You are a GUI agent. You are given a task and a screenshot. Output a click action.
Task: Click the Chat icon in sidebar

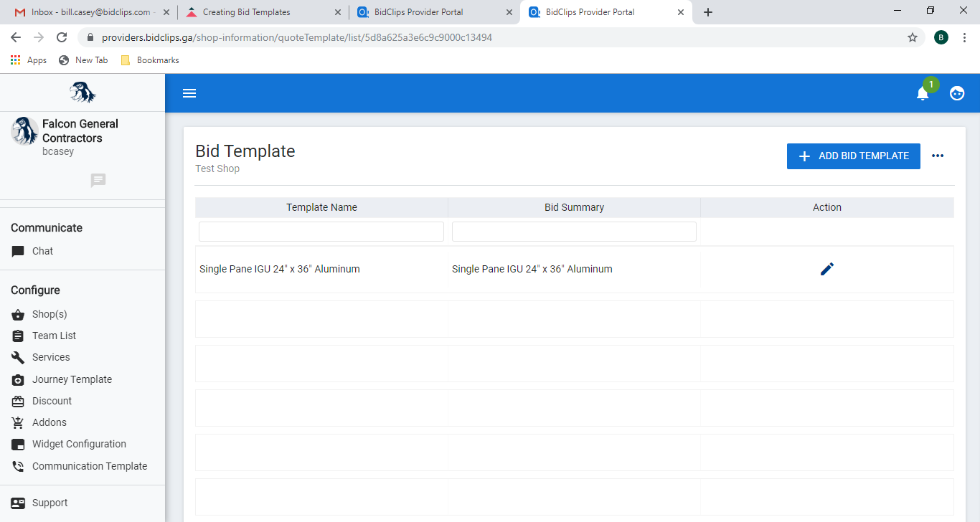pyautogui.click(x=18, y=252)
